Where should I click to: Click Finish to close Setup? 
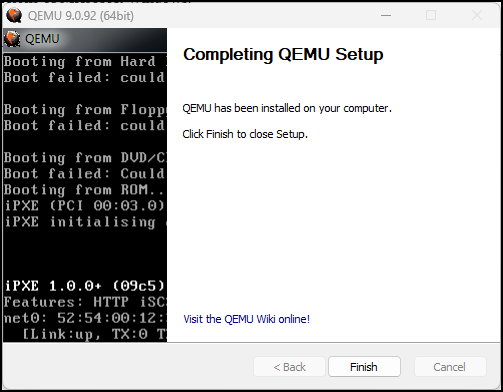click(x=364, y=367)
